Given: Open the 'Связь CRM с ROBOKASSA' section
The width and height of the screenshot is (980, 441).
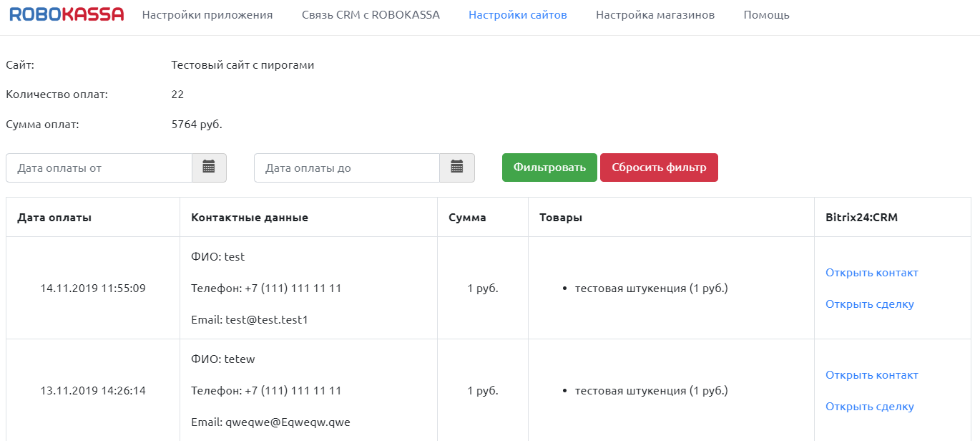Looking at the screenshot, I should [x=370, y=14].
